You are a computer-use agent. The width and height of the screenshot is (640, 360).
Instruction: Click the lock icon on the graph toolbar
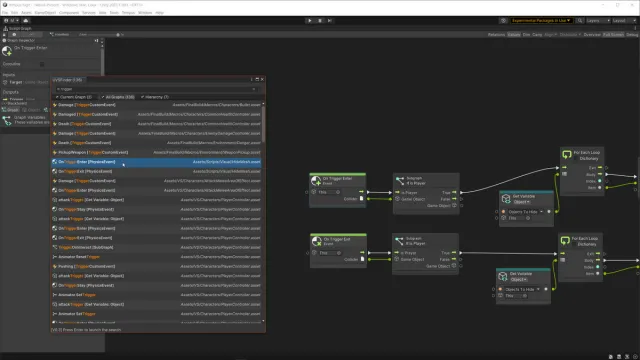point(4,35)
